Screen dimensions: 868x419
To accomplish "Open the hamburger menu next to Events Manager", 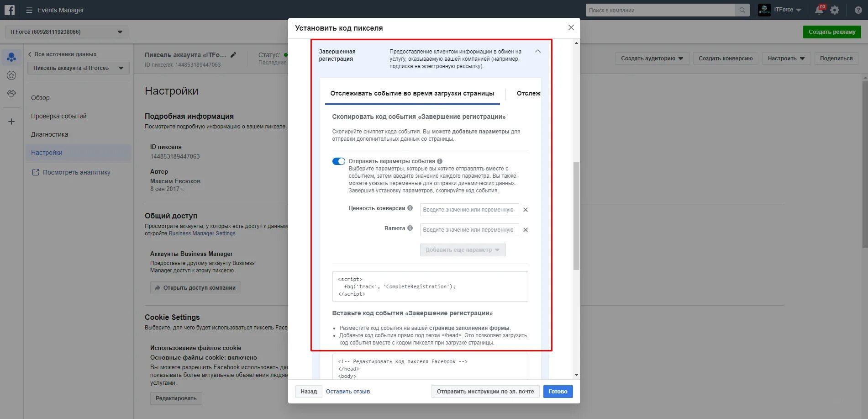I will (29, 10).
